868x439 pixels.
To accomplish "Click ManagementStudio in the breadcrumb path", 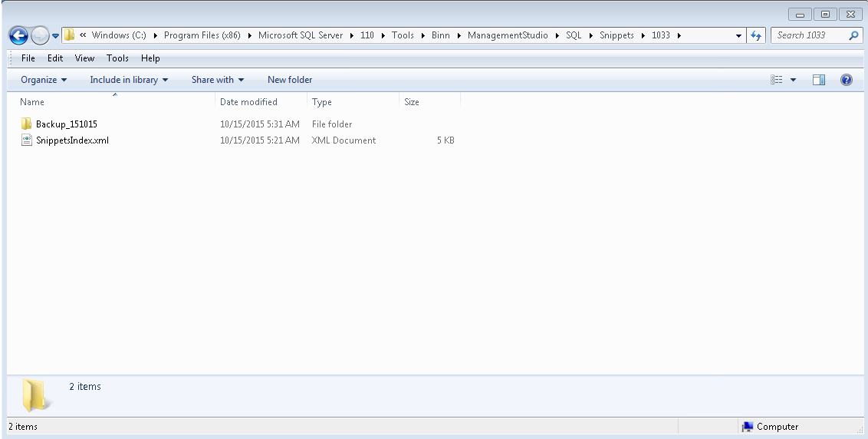I will [508, 35].
